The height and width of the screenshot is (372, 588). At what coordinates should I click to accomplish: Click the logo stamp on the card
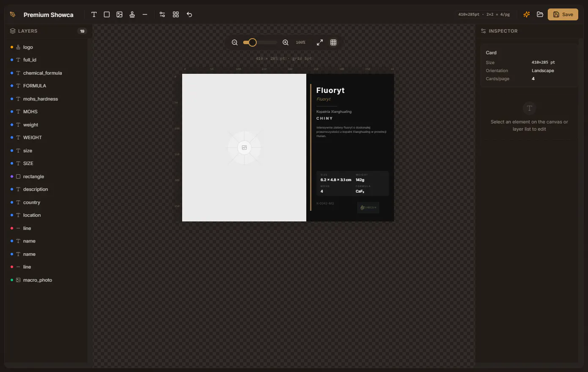(x=368, y=207)
